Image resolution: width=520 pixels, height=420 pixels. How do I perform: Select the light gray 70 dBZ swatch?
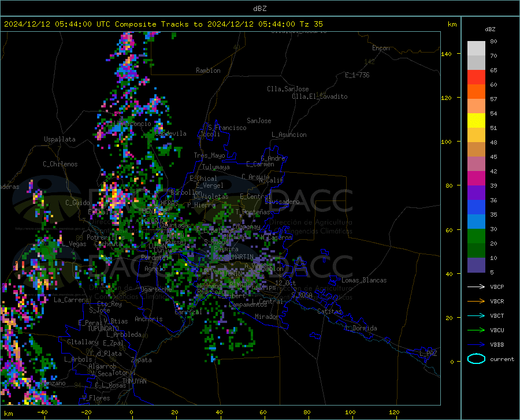tap(476, 49)
